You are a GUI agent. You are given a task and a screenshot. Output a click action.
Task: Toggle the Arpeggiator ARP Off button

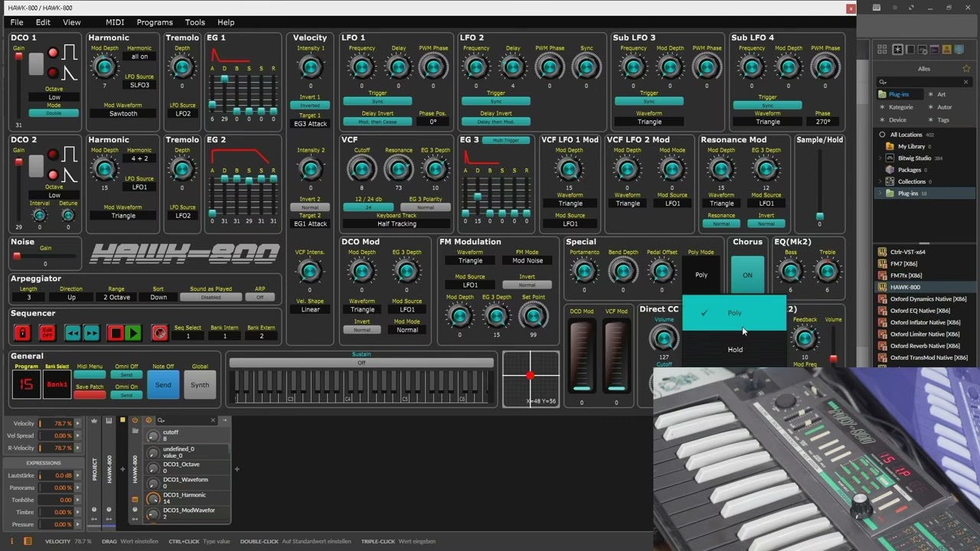pyautogui.click(x=260, y=297)
